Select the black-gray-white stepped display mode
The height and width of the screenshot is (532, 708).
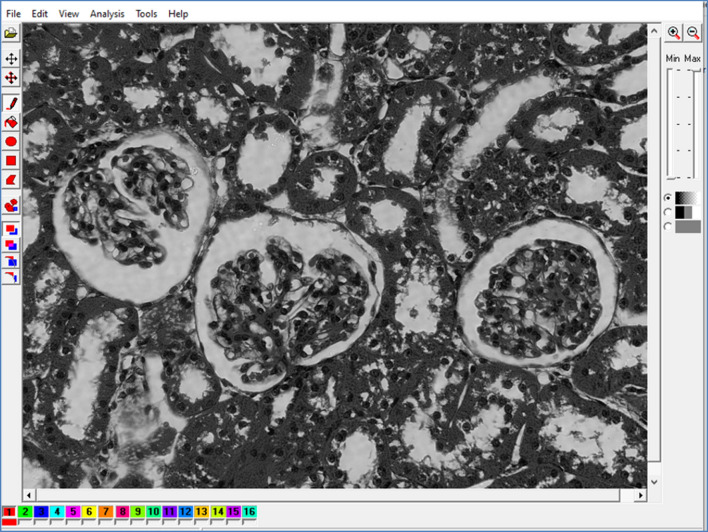[x=668, y=212]
